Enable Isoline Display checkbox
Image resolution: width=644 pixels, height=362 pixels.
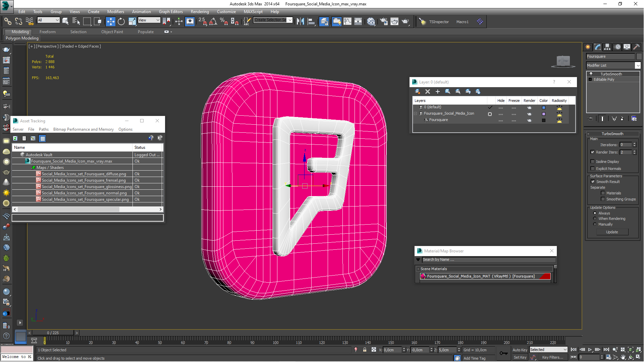[x=593, y=162]
